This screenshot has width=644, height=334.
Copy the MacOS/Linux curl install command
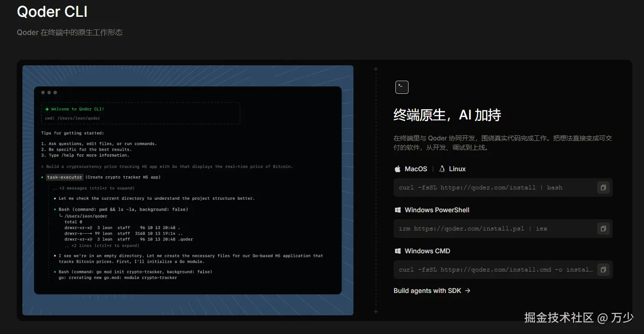(603, 188)
